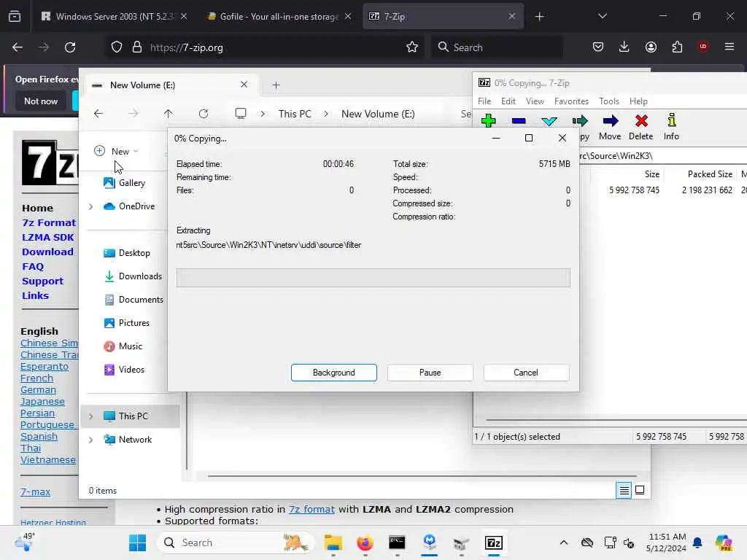Switch to large icons view in File Explorer
This screenshot has width=747, height=560.
[640, 490]
